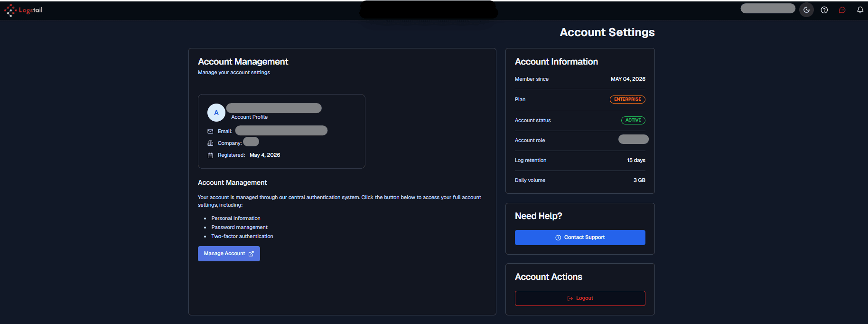This screenshot has height=324, width=868.
Task: Click the Logout button
Action: click(580, 298)
